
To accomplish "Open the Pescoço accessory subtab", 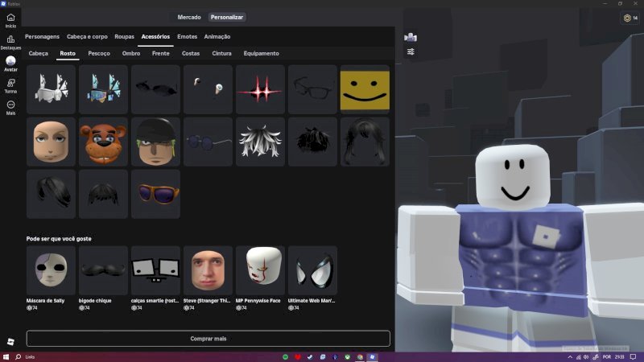I will 99,53.
